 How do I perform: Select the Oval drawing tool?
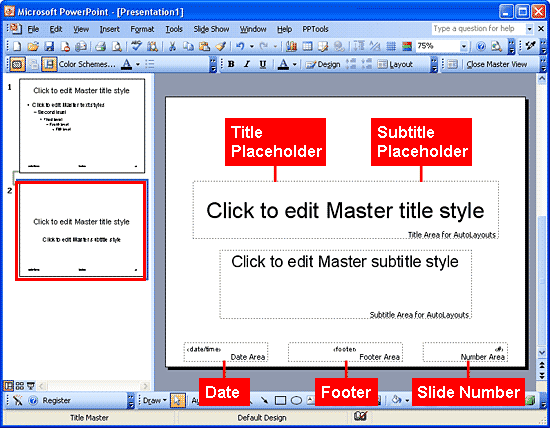[296, 400]
